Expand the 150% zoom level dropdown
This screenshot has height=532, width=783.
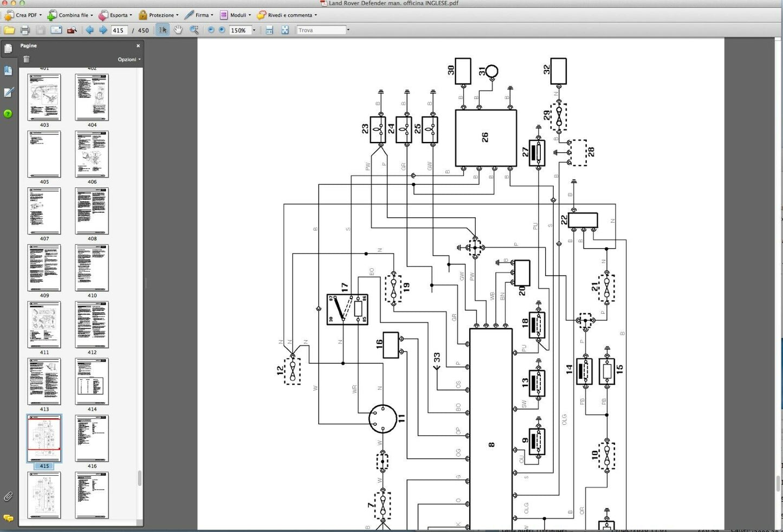[x=254, y=30]
